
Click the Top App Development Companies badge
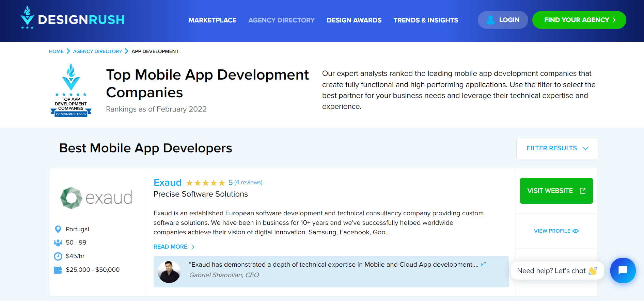pos(71,90)
